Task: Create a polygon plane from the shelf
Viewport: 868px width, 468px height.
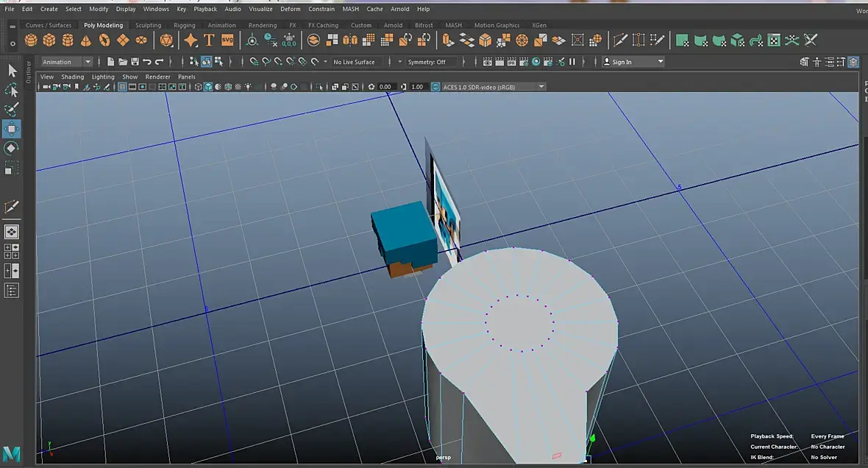Action: [x=123, y=40]
